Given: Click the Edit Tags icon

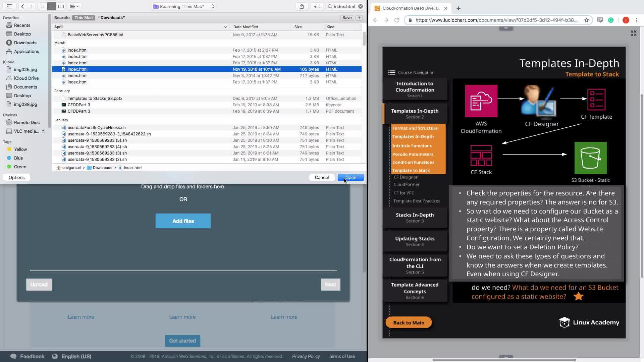Looking at the screenshot, I should coord(317,6).
